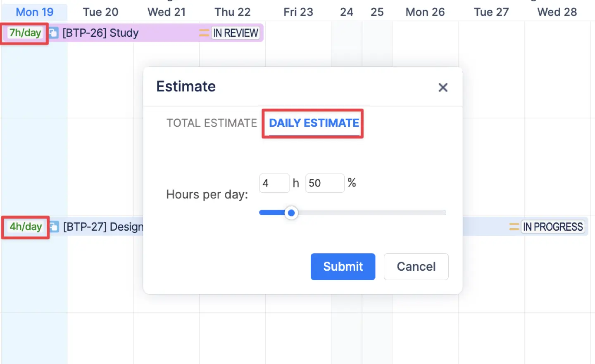Click inside the hours input showing 4
595x364 pixels.
pos(274,183)
